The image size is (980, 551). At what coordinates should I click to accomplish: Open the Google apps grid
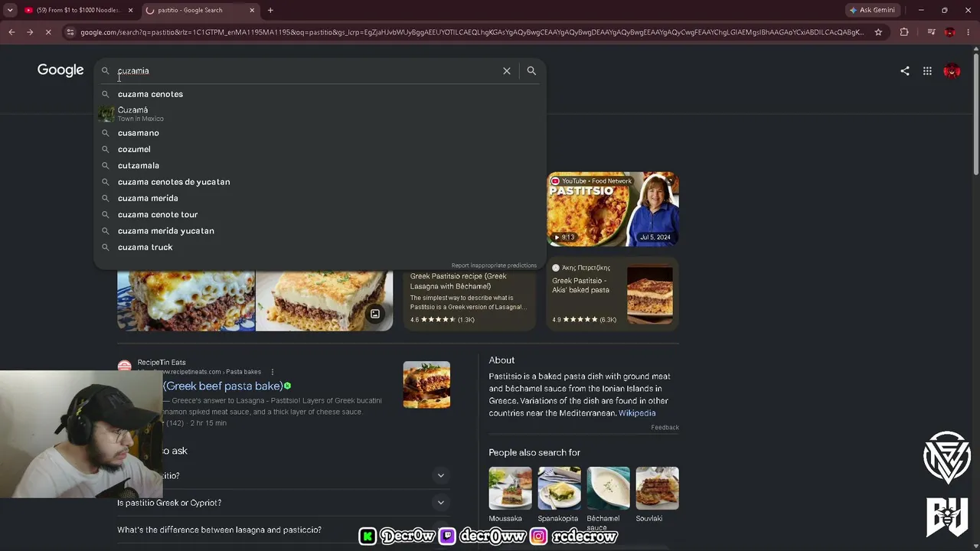coord(927,71)
